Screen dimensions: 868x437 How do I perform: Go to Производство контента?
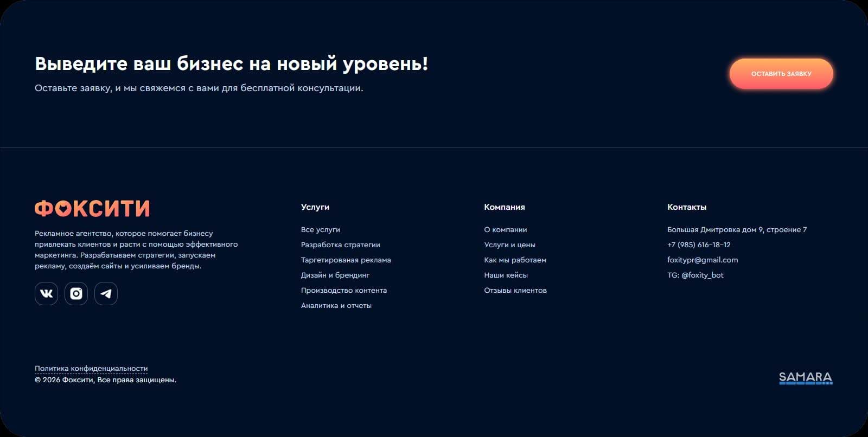[344, 291]
